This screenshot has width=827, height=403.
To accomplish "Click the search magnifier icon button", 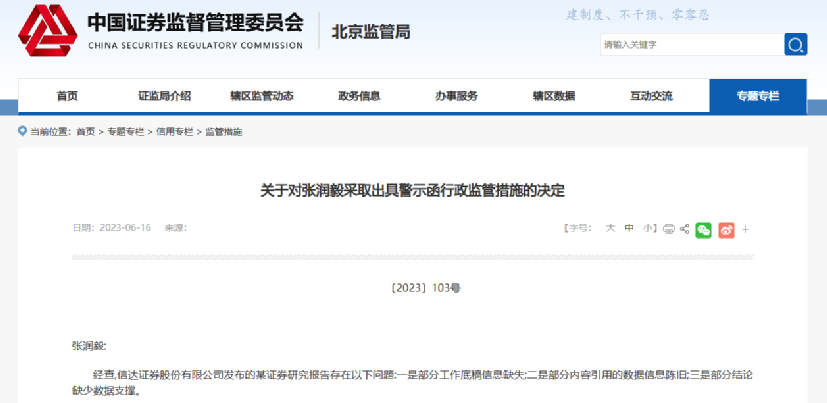I will point(795,45).
